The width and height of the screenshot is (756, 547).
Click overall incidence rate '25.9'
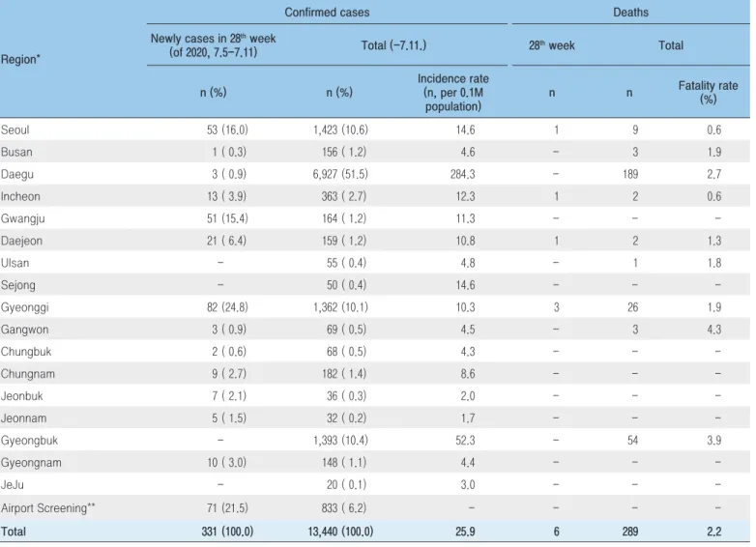pyautogui.click(x=465, y=532)
